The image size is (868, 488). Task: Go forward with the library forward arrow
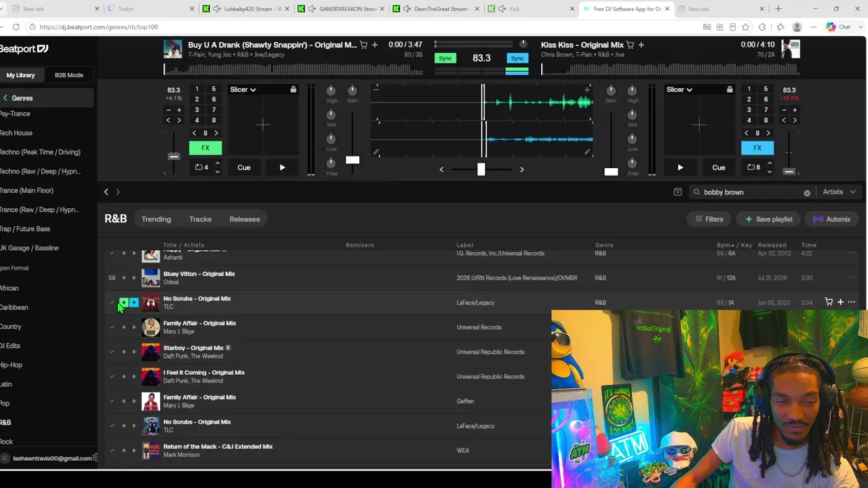coord(117,192)
